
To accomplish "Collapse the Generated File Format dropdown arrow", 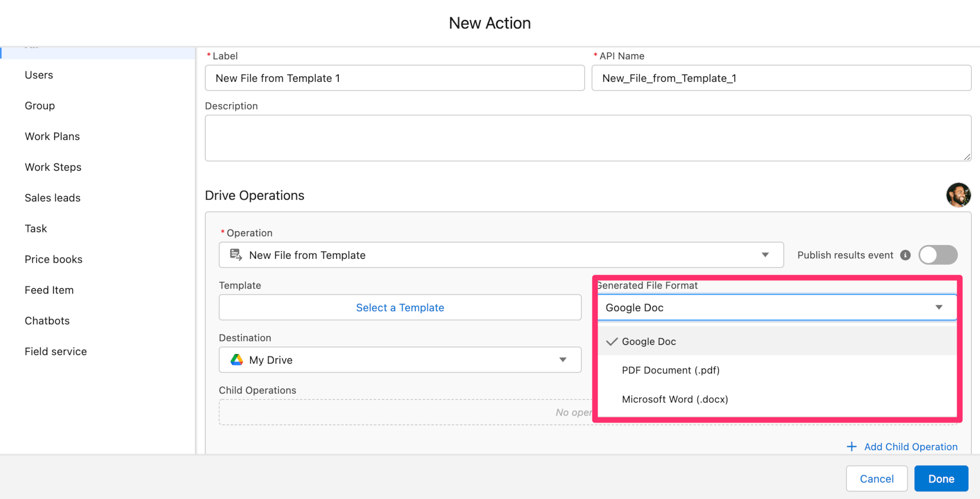I will [x=939, y=308].
